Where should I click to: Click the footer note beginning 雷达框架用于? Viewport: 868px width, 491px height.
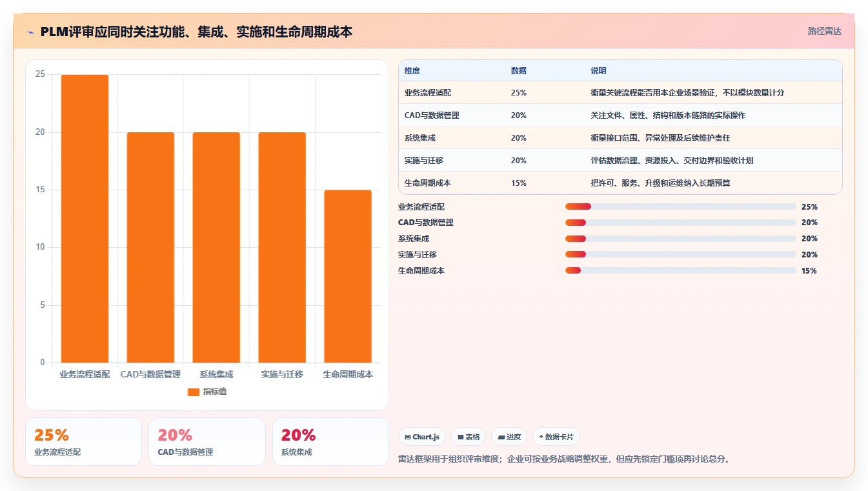pyautogui.click(x=564, y=459)
